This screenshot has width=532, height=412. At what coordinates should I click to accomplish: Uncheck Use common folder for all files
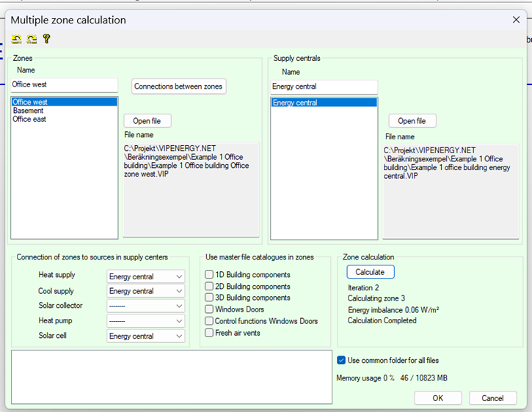point(341,360)
